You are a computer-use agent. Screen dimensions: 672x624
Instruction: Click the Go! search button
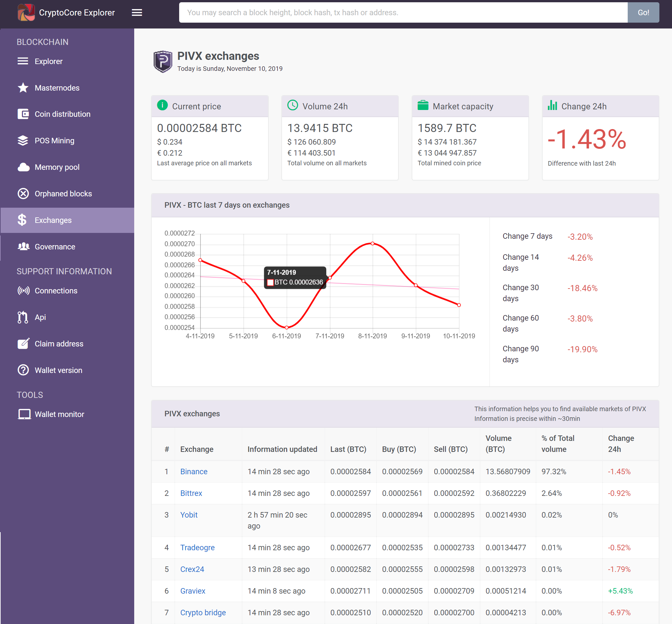[643, 13]
